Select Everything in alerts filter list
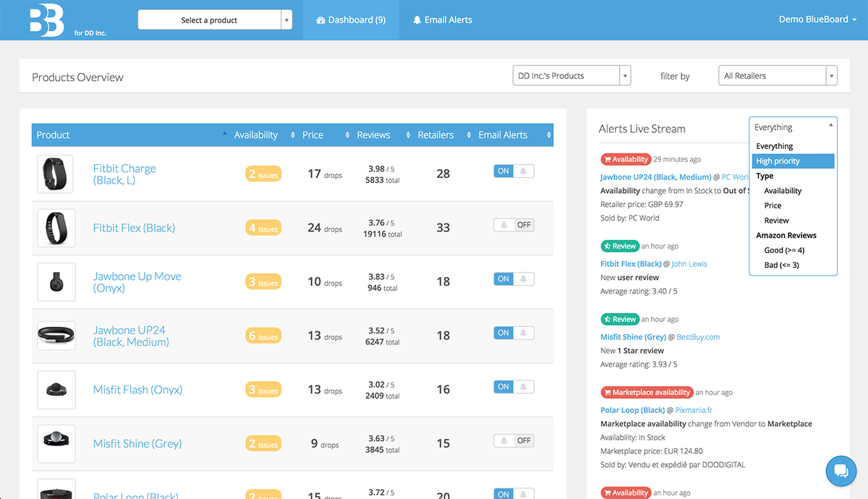This screenshot has width=868, height=499. (x=793, y=146)
